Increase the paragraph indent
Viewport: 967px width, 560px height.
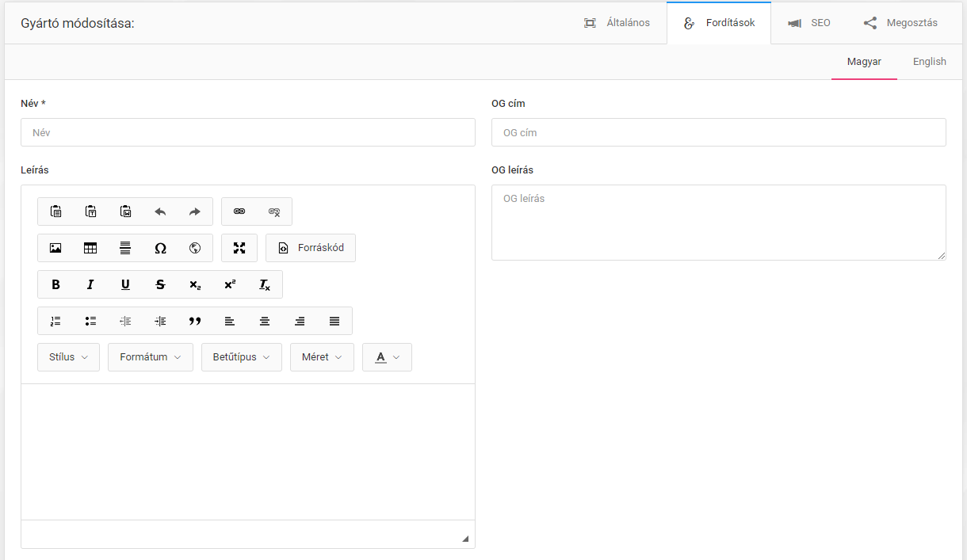[x=160, y=321]
